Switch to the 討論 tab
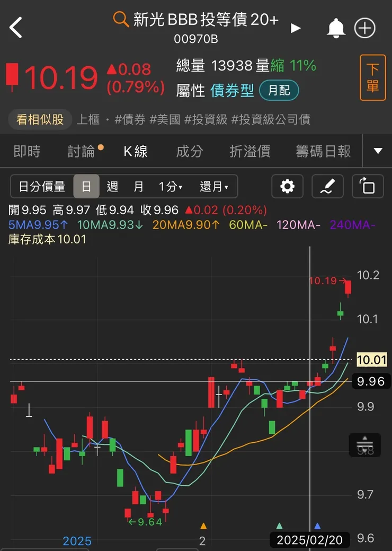 (82, 152)
